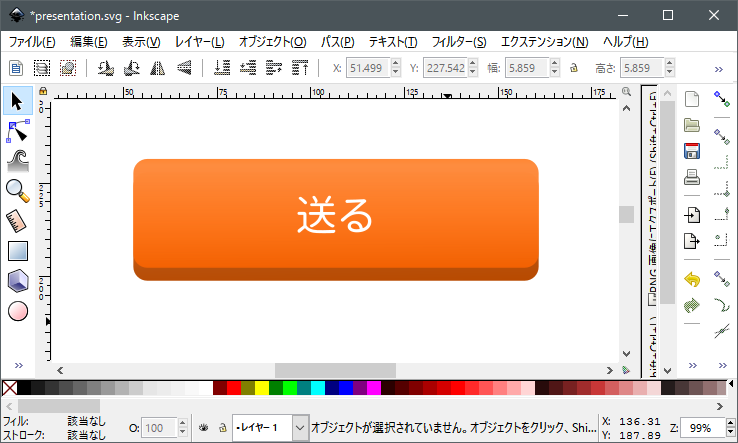
Task: Lower selection to bottom
Action: tap(222, 68)
